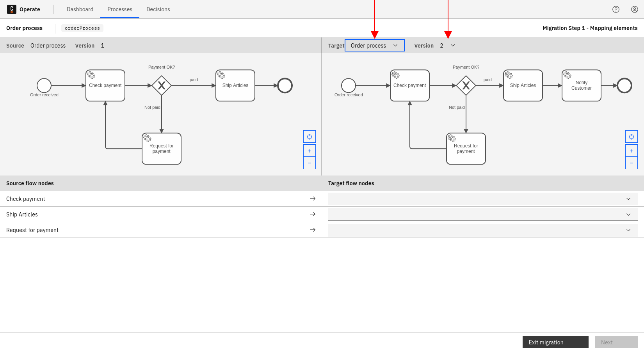Open target mapping dropdown for Ship Articles
Viewport: 644px width, 351px height.
pos(483,214)
